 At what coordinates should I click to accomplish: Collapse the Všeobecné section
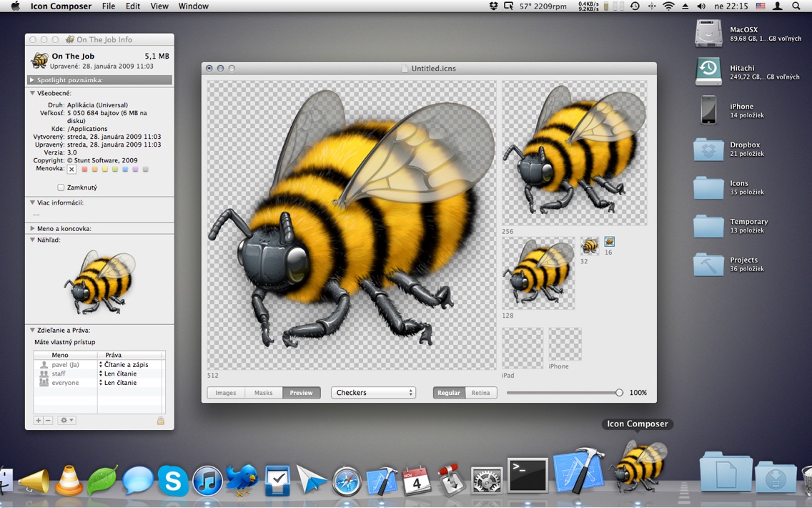(x=32, y=93)
